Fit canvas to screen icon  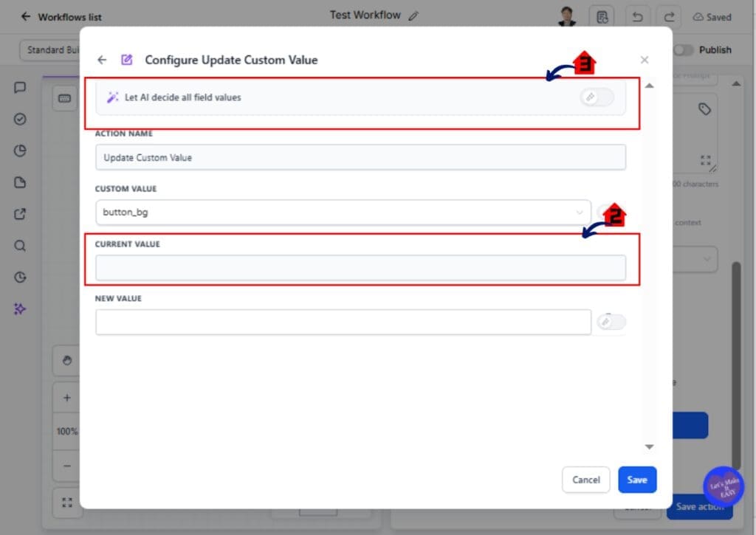click(67, 503)
